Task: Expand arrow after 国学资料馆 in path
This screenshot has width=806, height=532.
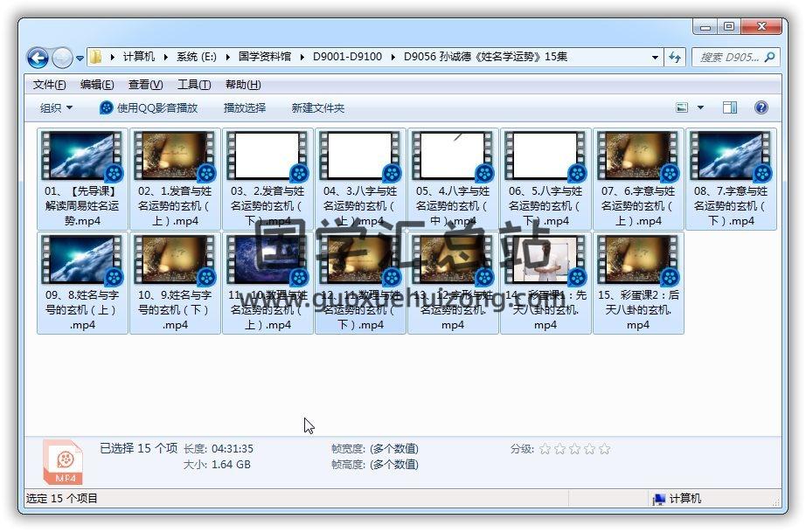Action: (302, 57)
